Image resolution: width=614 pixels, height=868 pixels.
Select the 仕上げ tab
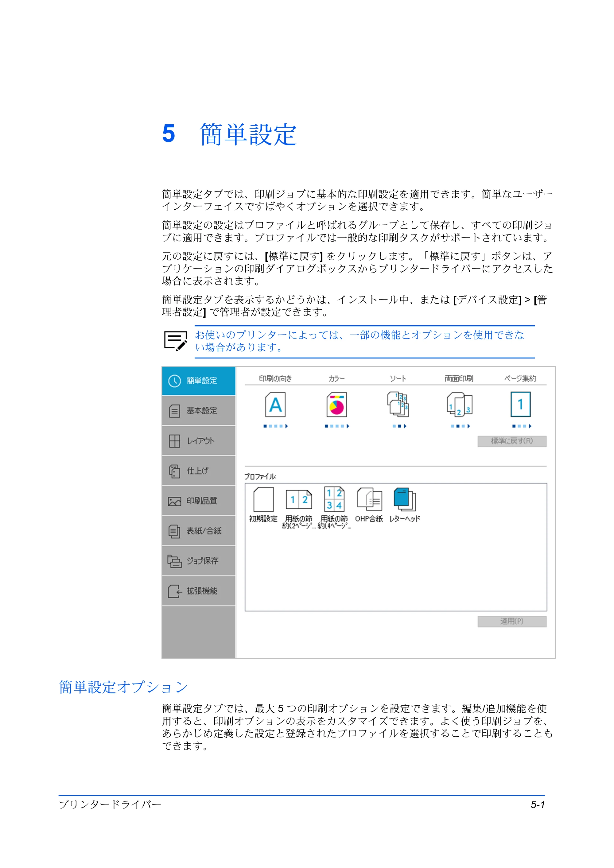pos(199,471)
